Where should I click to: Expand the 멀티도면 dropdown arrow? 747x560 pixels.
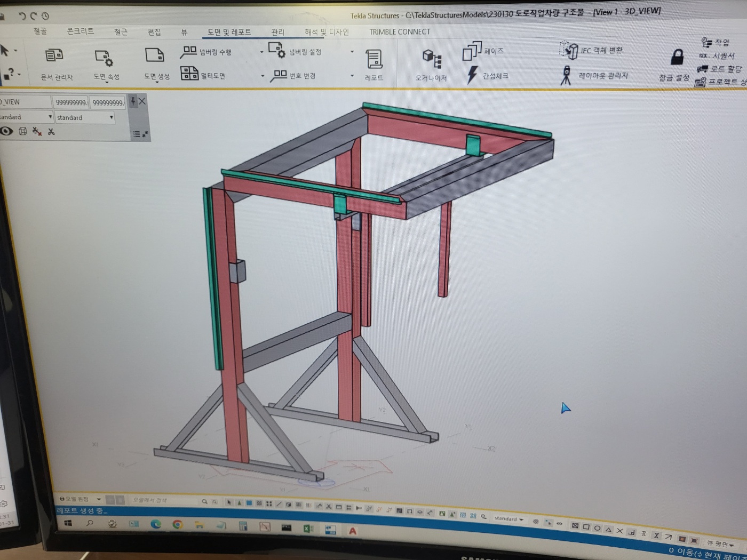(x=263, y=76)
